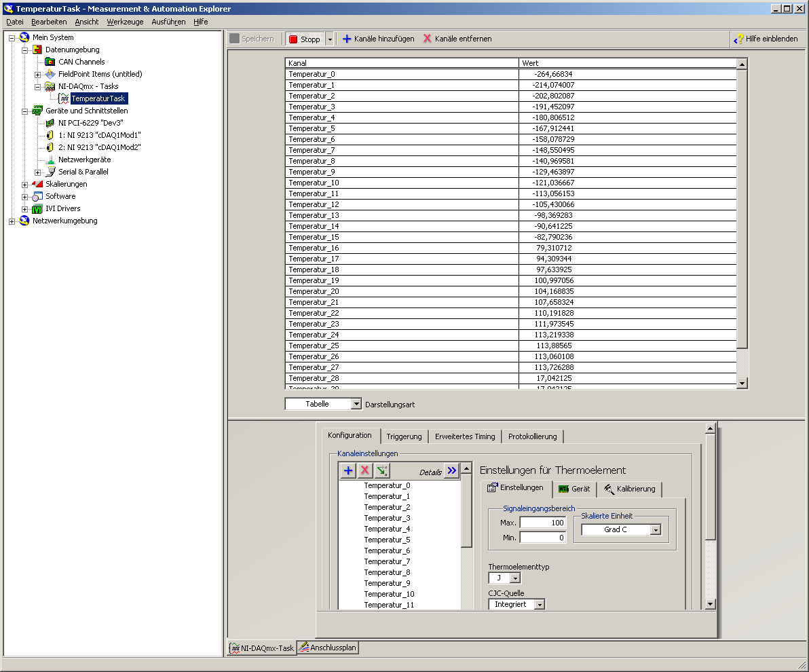Open the Darstellungsart Tabelle dropdown
The width and height of the screenshot is (809, 672).
tap(356, 404)
